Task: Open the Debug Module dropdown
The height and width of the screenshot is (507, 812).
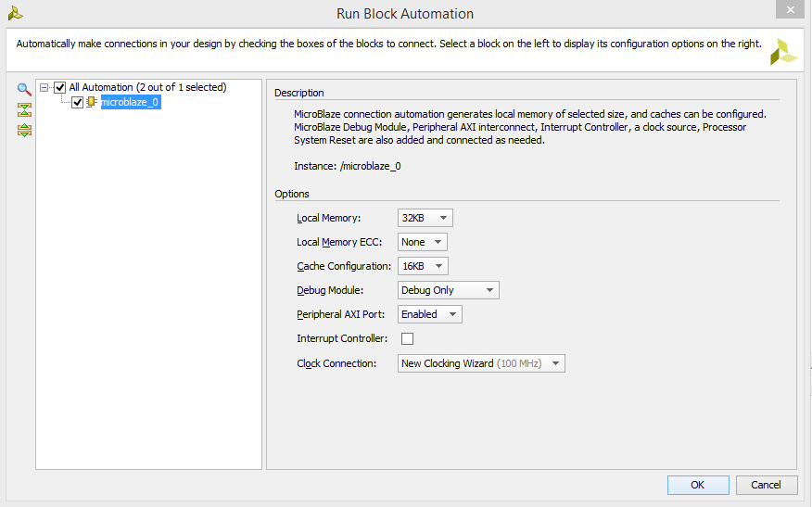Action: [449, 290]
